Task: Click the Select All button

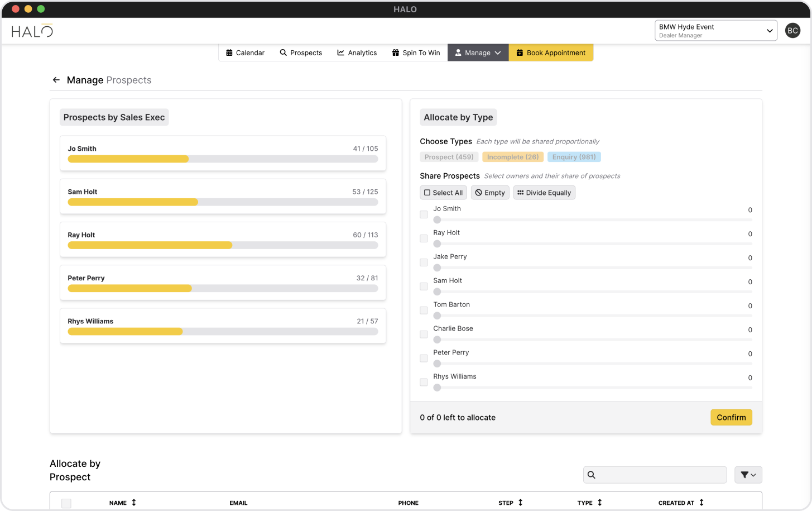Action: tap(444, 193)
